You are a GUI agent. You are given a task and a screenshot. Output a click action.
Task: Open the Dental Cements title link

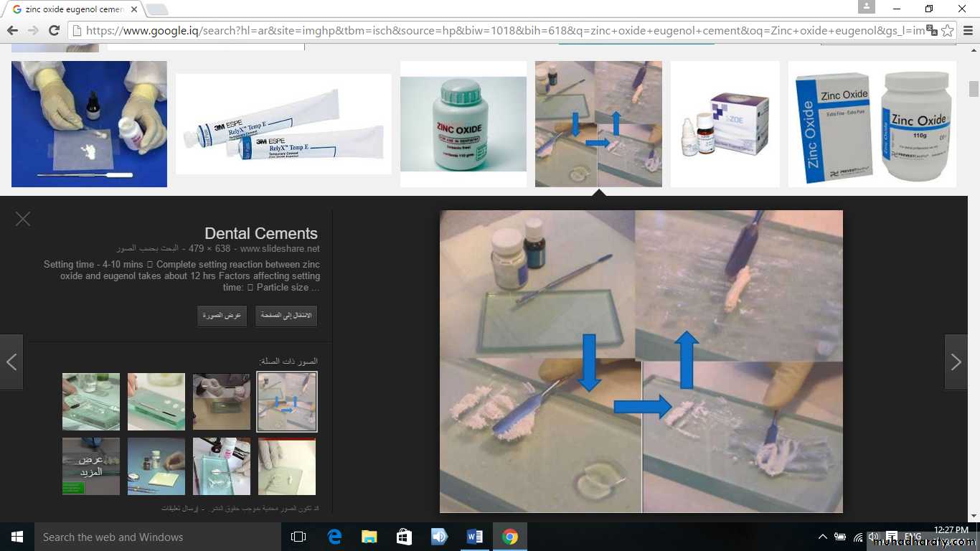[x=260, y=233]
